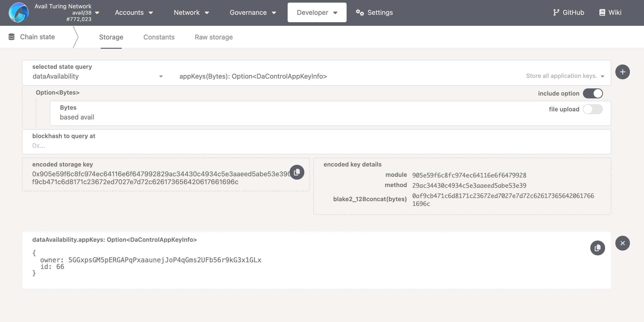Click the Bytes input containing based avail

click(300, 117)
